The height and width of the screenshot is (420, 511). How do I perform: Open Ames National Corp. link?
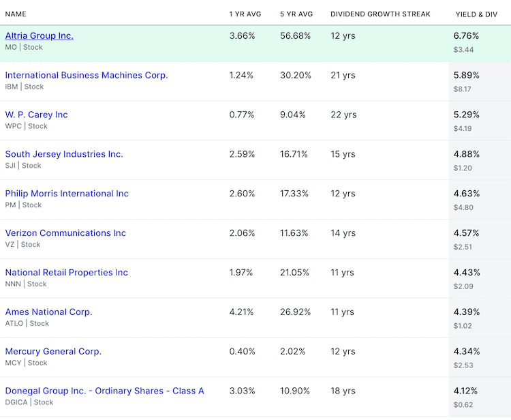click(x=48, y=312)
